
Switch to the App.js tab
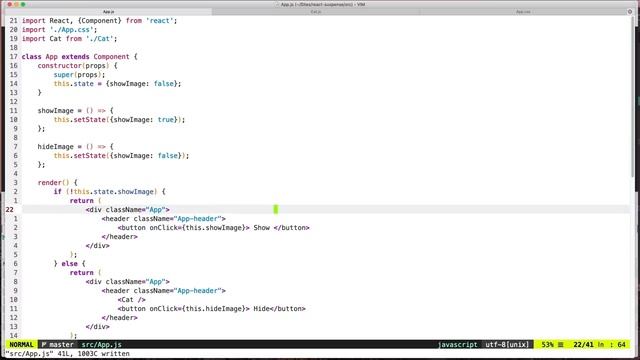pos(109,12)
